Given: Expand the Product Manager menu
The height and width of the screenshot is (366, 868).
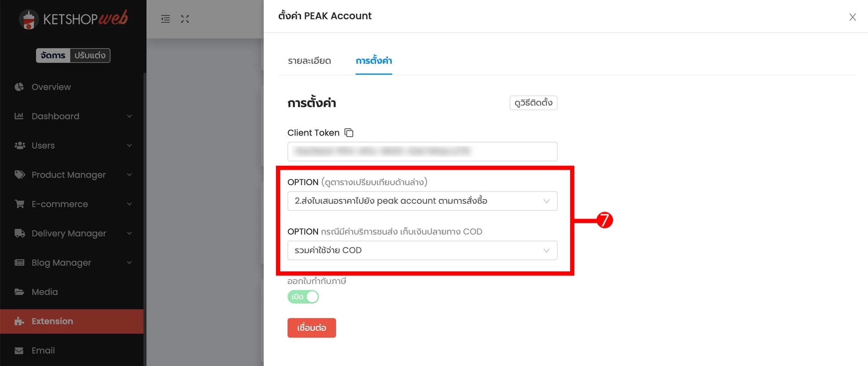Looking at the screenshot, I should tap(73, 175).
